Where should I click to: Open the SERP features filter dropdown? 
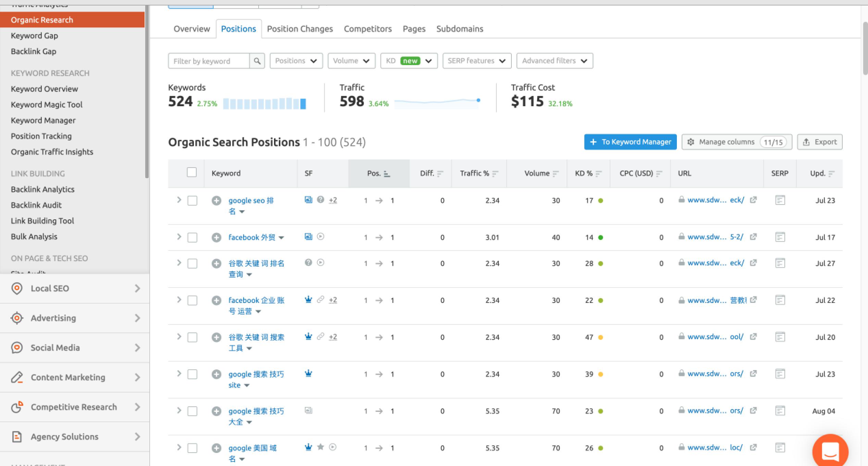coord(477,61)
